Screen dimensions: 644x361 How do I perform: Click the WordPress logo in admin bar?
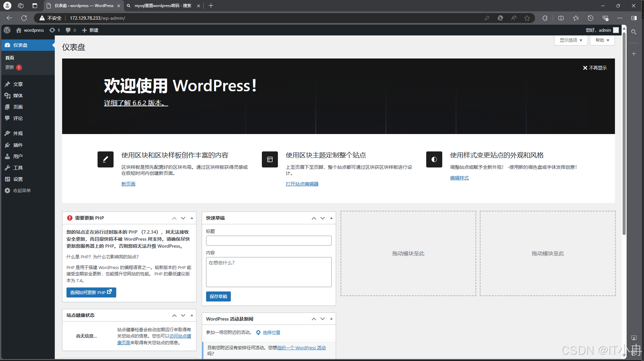click(x=7, y=30)
